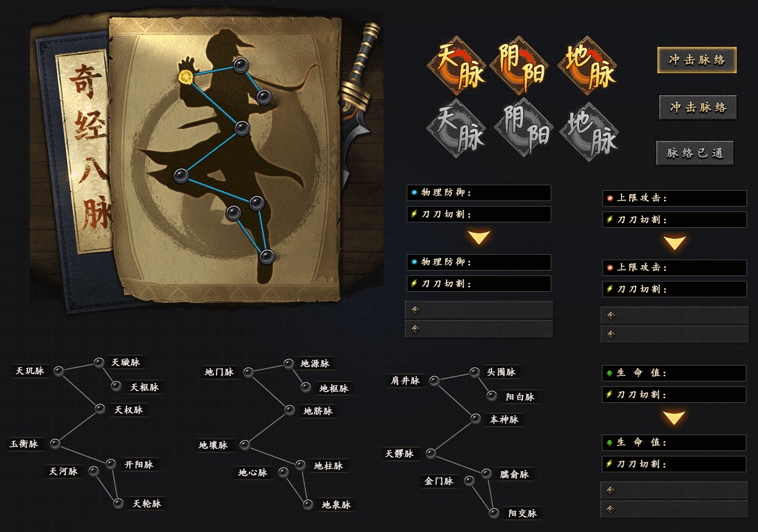
Task: Select the highlighted 地脉 diamond emblem
Action: tap(587, 65)
